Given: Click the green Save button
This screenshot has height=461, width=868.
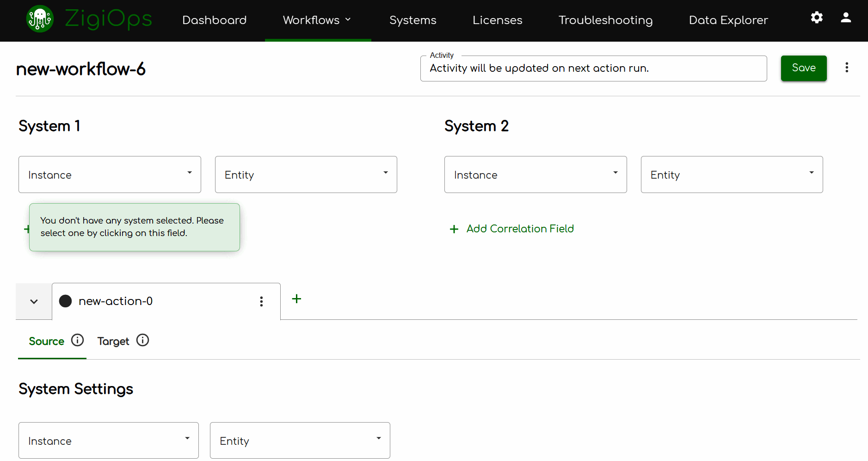Looking at the screenshot, I should (x=803, y=68).
